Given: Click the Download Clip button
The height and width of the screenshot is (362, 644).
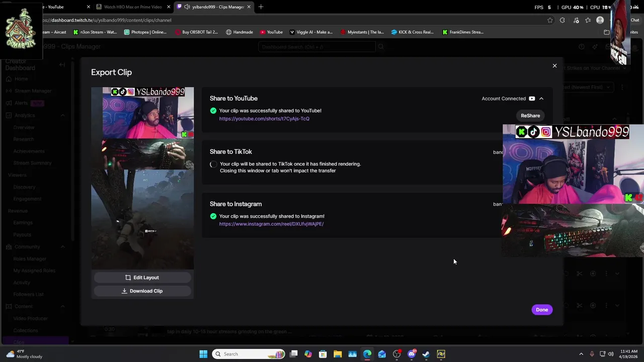Looking at the screenshot, I should point(142,291).
